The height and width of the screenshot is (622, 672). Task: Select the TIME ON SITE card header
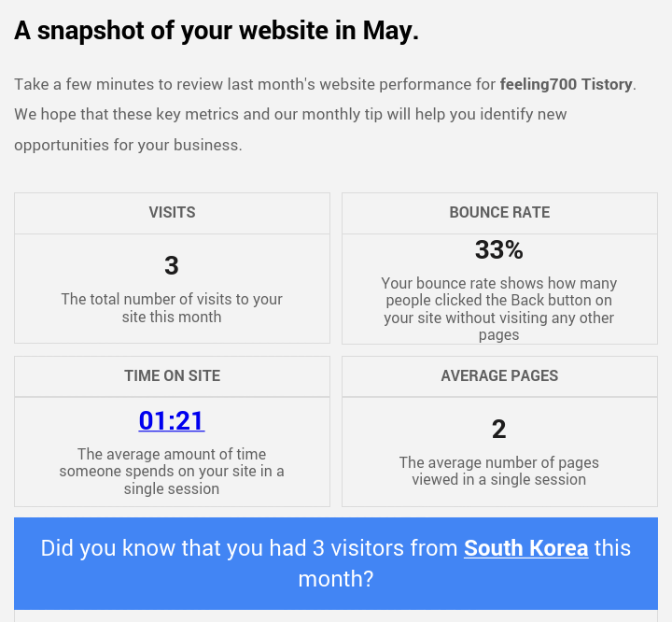(x=172, y=376)
